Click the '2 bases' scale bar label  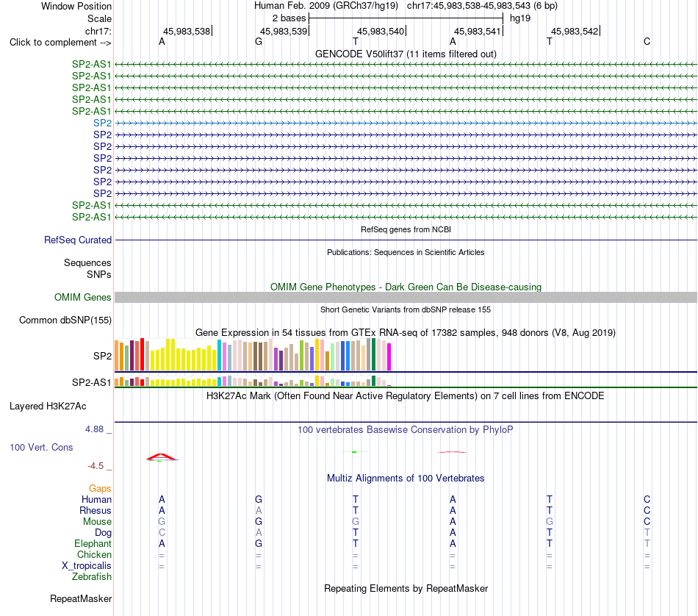coord(289,18)
